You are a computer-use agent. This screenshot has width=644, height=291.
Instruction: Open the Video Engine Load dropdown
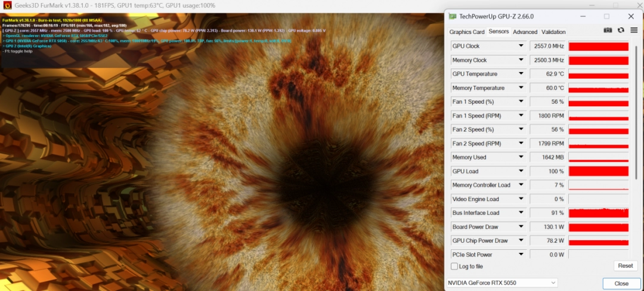click(521, 199)
